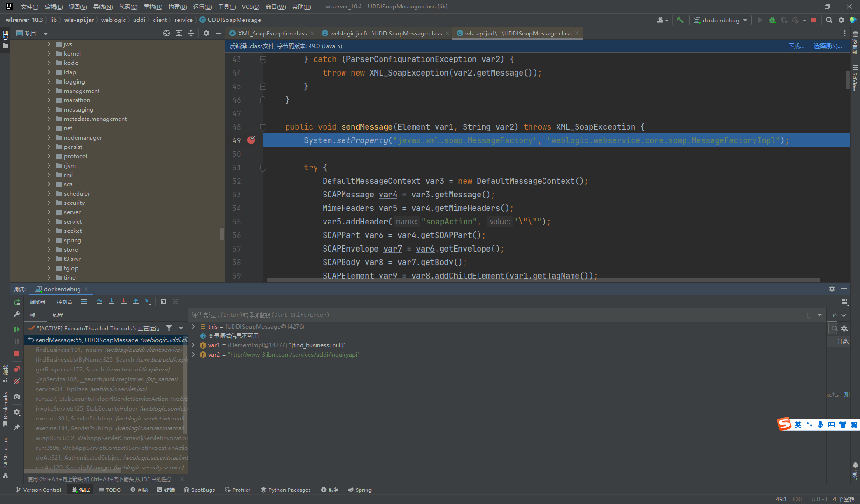Open Search Everywhere magnifier icon
The height and width of the screenshot is (504, 860).
tap(829, 20)
